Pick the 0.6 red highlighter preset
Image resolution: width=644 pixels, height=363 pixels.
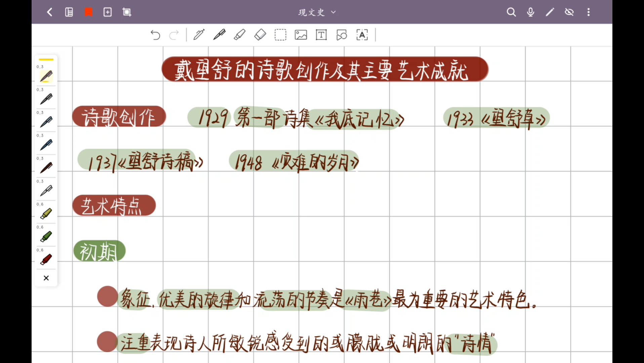pos(46,259)
